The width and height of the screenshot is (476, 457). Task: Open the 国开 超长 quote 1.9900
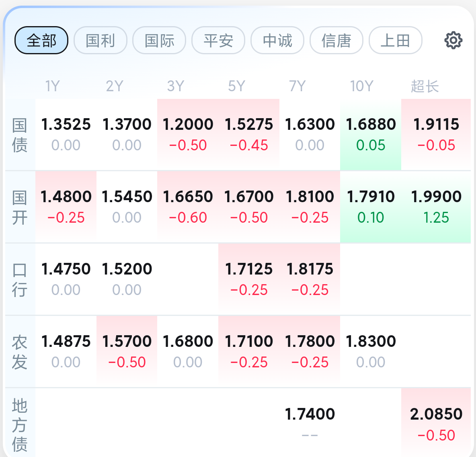point(436,207)
